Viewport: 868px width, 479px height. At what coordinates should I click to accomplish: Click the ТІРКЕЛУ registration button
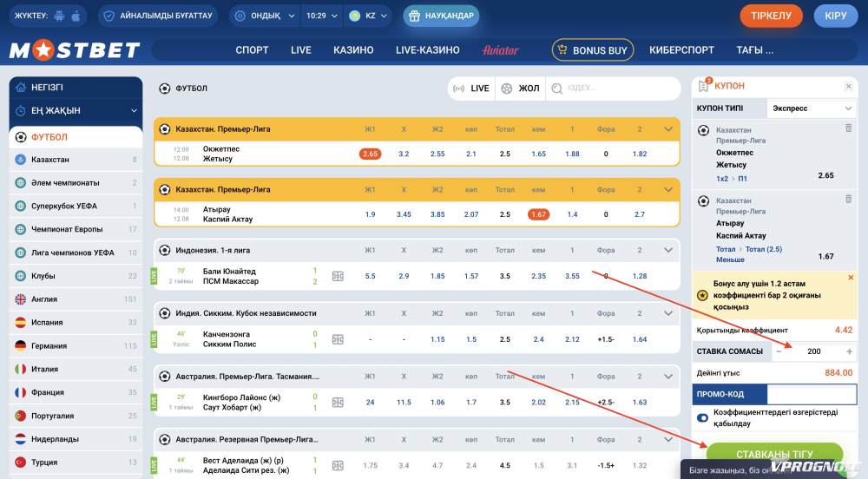771,16
